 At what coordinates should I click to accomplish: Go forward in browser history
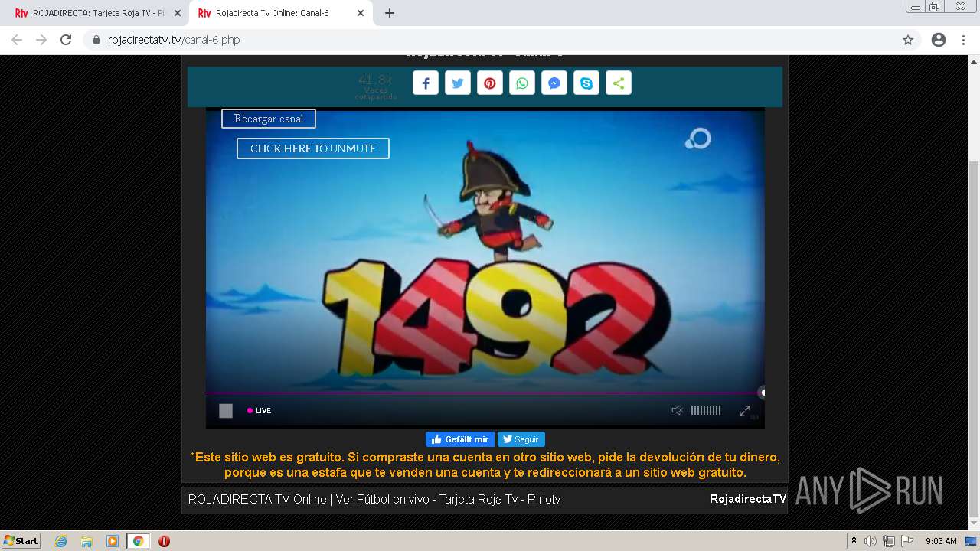[x=41, y=40]
